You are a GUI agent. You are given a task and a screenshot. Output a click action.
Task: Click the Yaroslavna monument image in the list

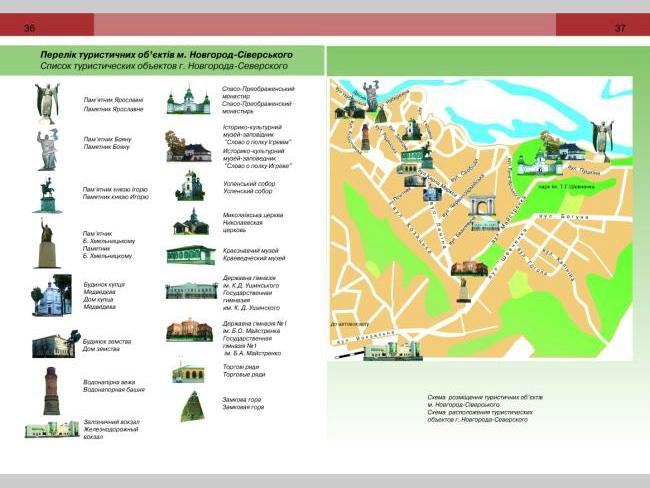pyautogui.click(x=47, y=102)
